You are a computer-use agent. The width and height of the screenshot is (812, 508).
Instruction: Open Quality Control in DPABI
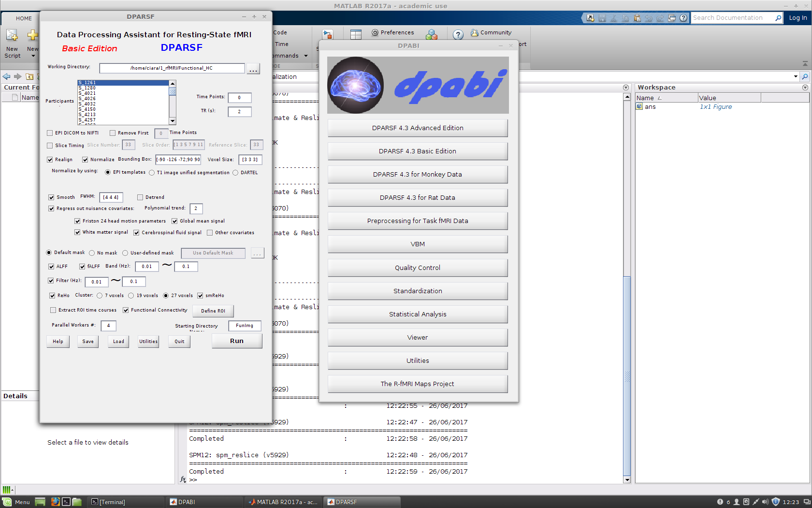(x=418, y=268)
